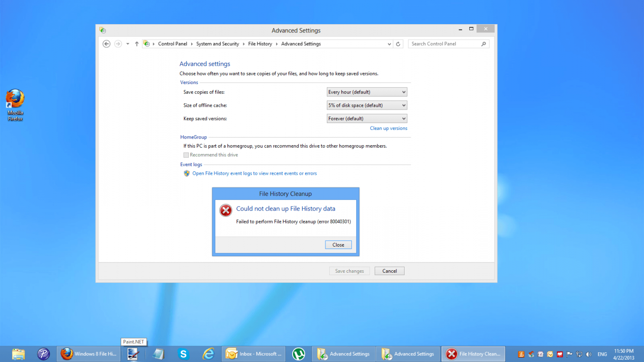Click the 'Keep saved versions:' label
Image resolution: width=644 pixels, height=362 pixels.
coord(205,119)
